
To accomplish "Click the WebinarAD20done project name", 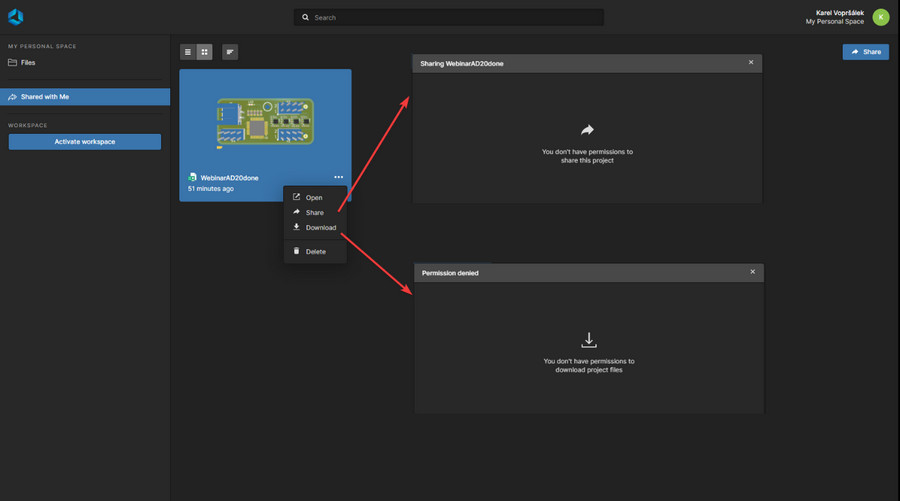I will pyautogui.click(x=229, y=178).
